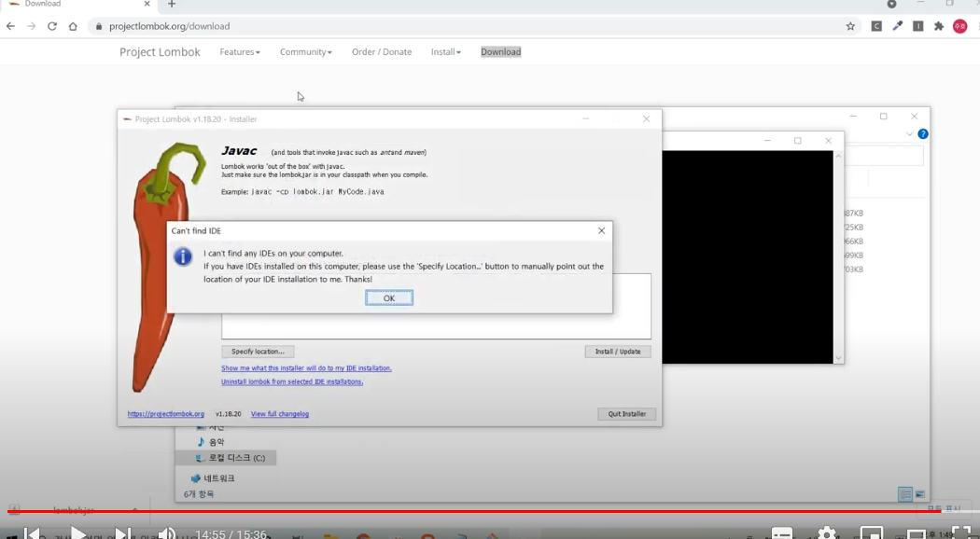The height and width of the screenshot is (539, 980).
Task: Click the tab search dropdown arrow icon
Action: 892,5
